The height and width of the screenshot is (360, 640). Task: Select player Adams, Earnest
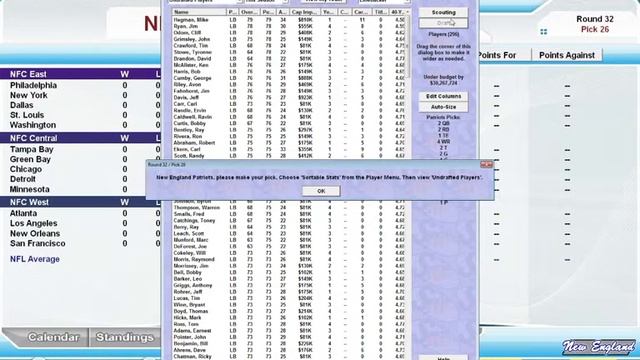(x=192, y=331)
